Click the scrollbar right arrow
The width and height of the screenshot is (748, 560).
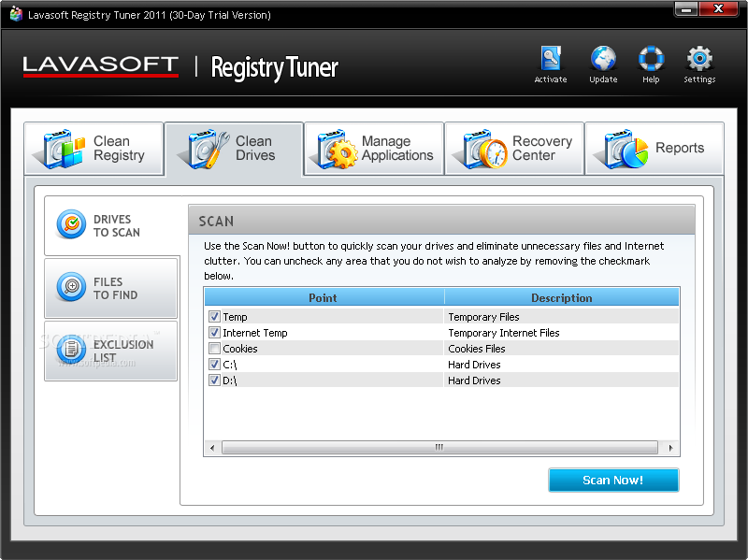pos(670,448)
